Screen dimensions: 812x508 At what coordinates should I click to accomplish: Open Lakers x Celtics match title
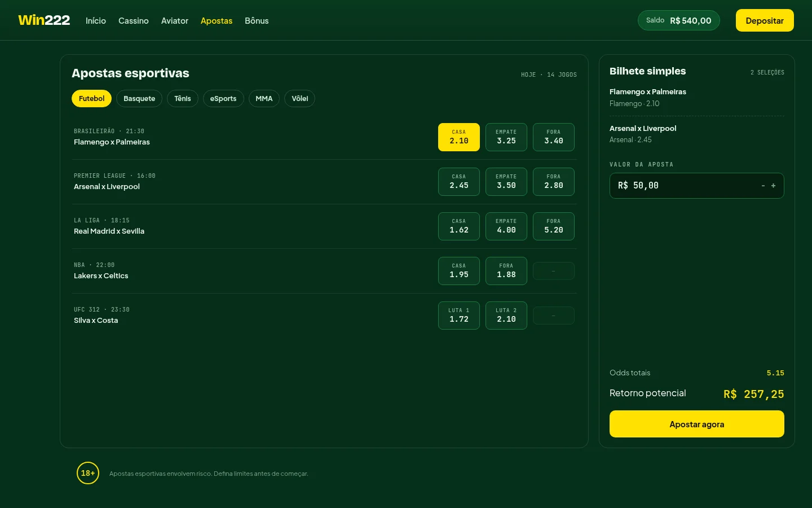coord(101,276)
